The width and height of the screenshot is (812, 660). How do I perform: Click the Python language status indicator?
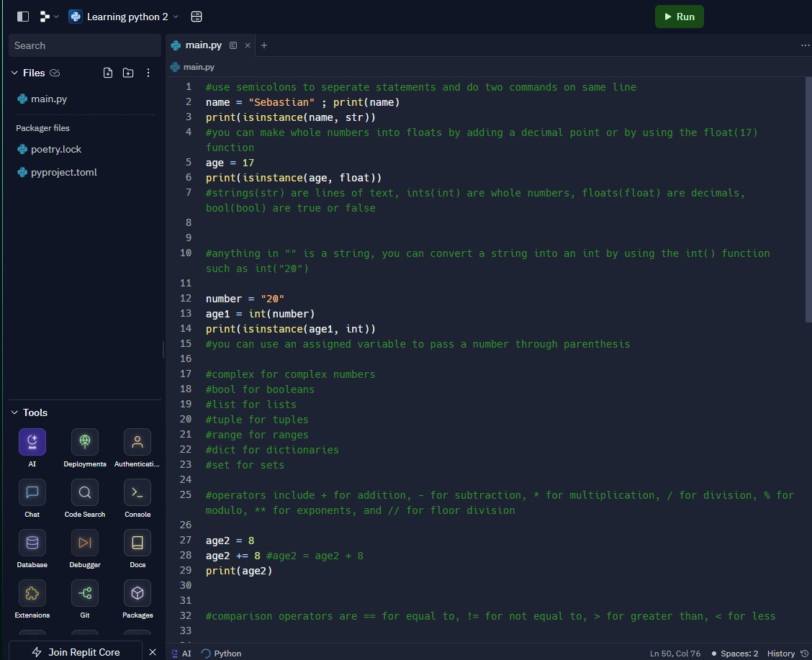pos(221,654)
